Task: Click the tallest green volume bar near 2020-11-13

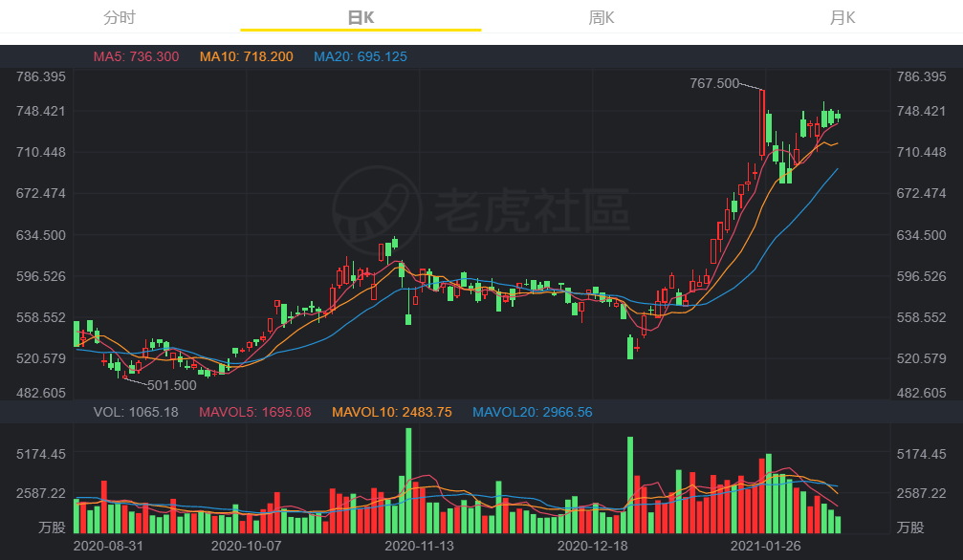Action: 408,481
